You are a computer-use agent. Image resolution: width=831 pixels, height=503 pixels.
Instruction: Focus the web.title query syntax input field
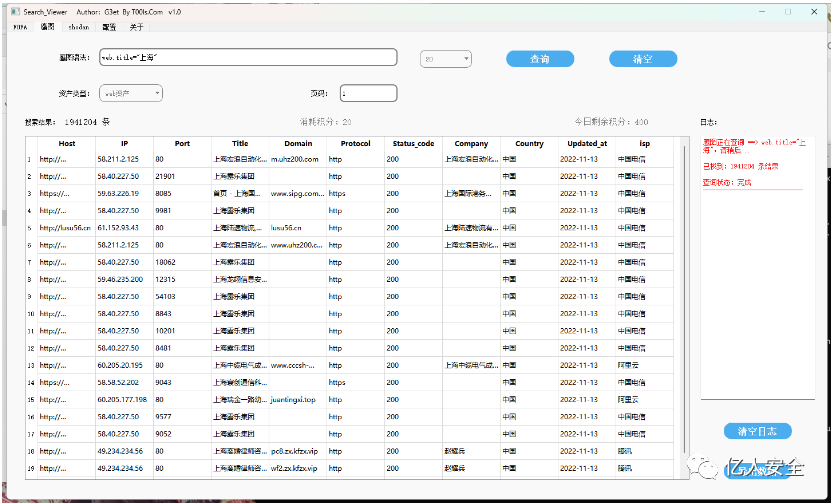pyautogui.click(x=248, y=57)
